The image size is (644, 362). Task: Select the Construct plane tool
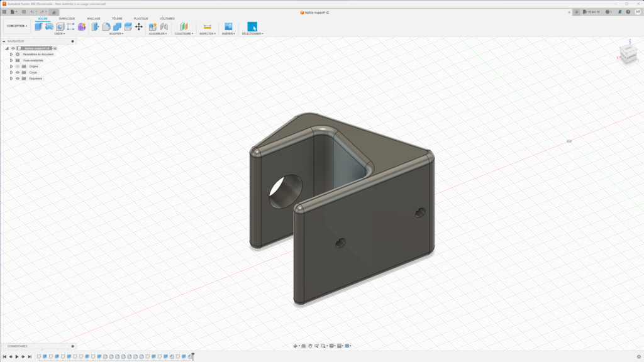click(184, 26)
